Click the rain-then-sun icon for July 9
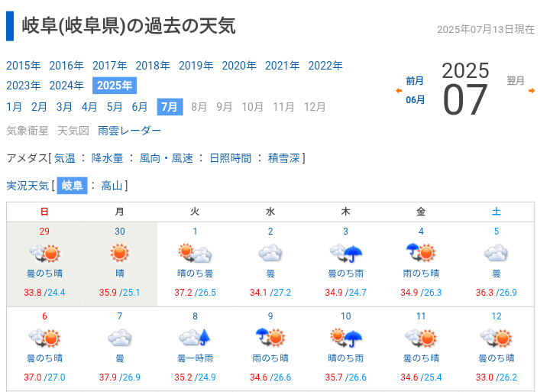 pyautogui.click(x=270, y=338)
